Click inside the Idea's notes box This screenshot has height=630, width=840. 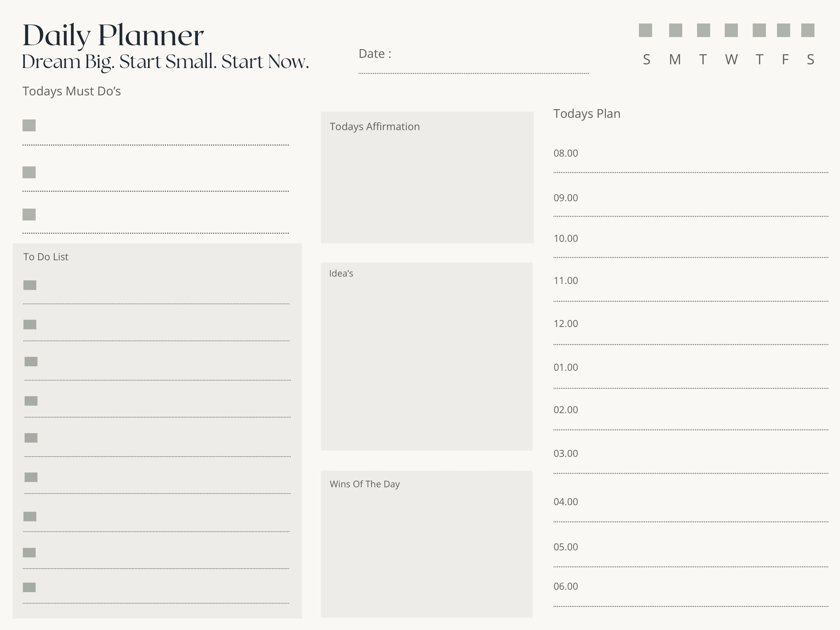point(426,357)
